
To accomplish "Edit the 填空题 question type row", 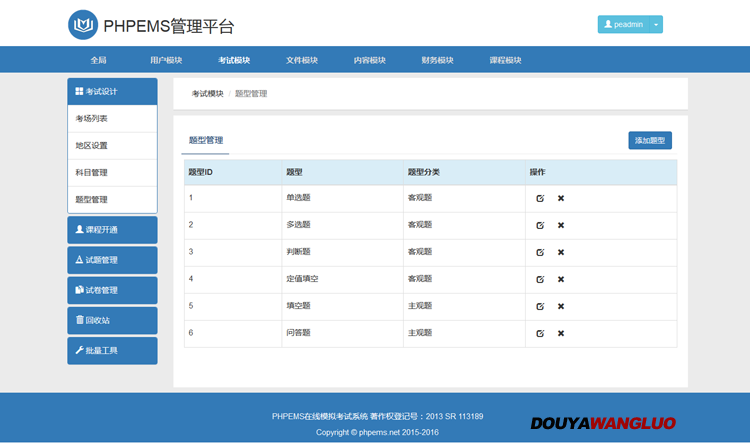I will point(540,306).
